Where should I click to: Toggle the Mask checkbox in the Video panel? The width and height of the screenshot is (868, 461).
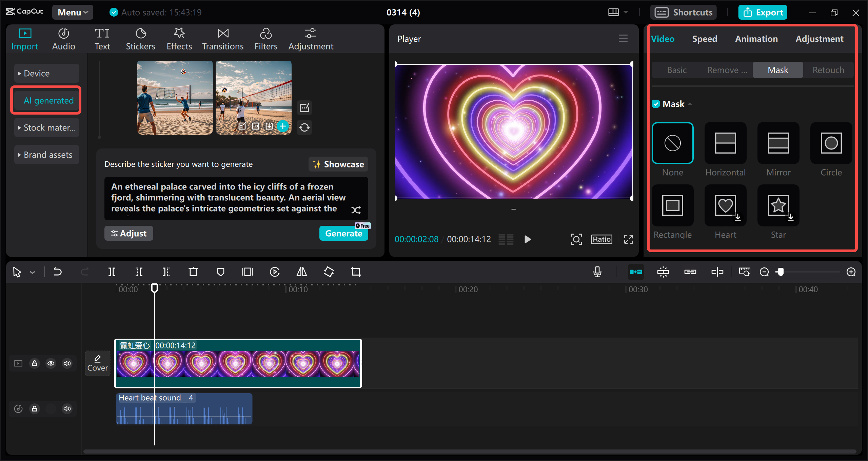656,104
